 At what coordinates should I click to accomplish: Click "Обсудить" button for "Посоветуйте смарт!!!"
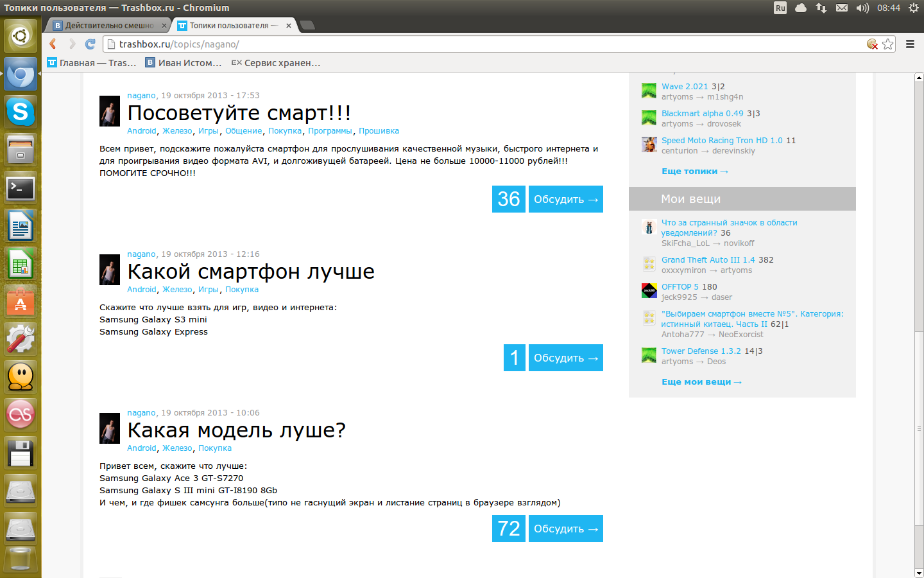click(565, 199)
